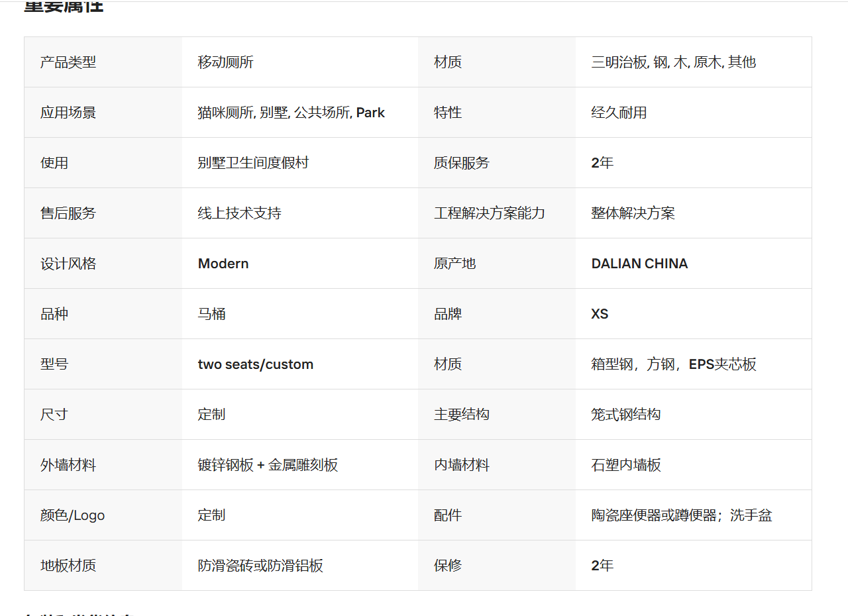Select the '移动厕所' value cell
848x616 pixels.
coord(226,62)
